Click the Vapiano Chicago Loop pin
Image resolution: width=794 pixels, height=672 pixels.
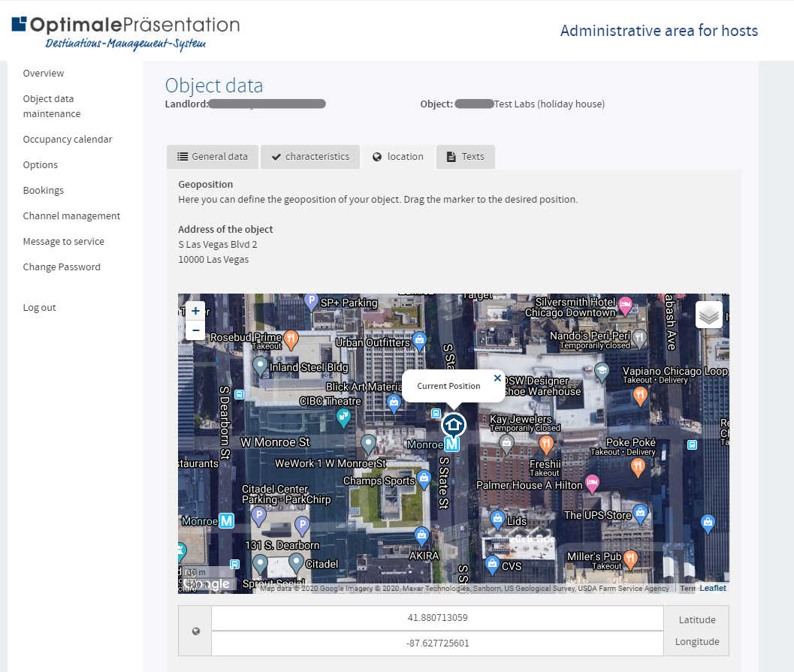coord(640,396)
